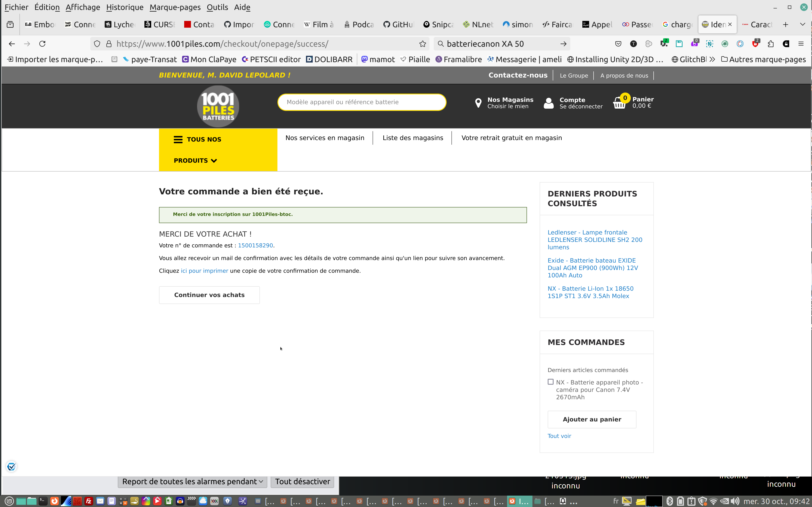Image resolution: width=812 pixels, height=507 pixels.
Task: Open the extensions puzzle piece icon
Action: [x=771, y=44]
